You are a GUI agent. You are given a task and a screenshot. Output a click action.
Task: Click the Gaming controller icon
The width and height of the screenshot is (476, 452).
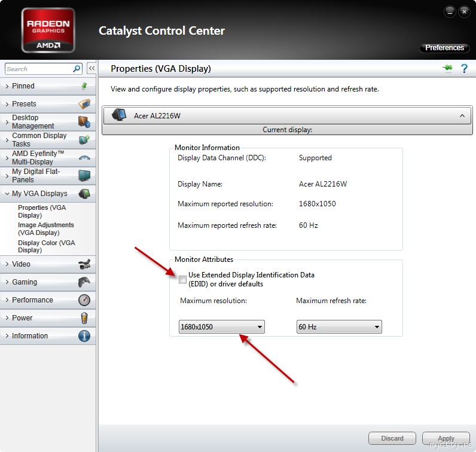tap(84, 282)
